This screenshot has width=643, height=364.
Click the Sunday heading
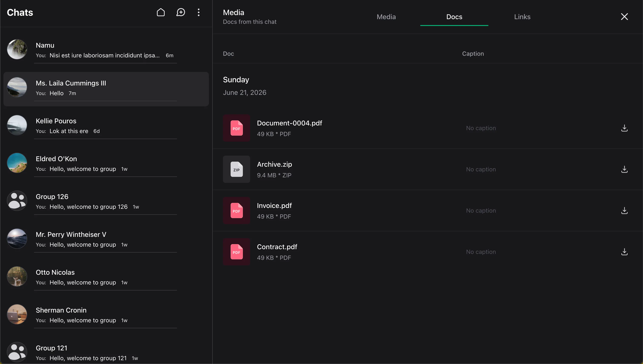pyautogui.click(x=236, y=80)
